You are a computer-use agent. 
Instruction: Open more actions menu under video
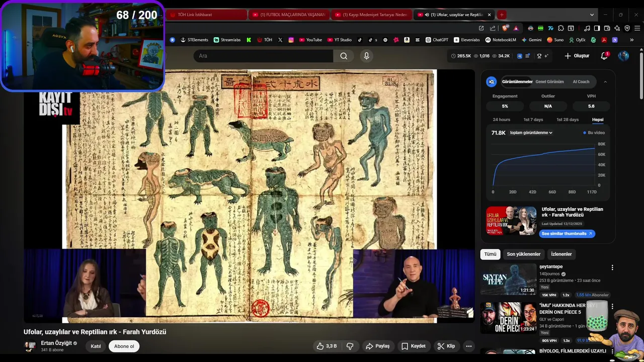pyautogui.click(x=468, y=346)
